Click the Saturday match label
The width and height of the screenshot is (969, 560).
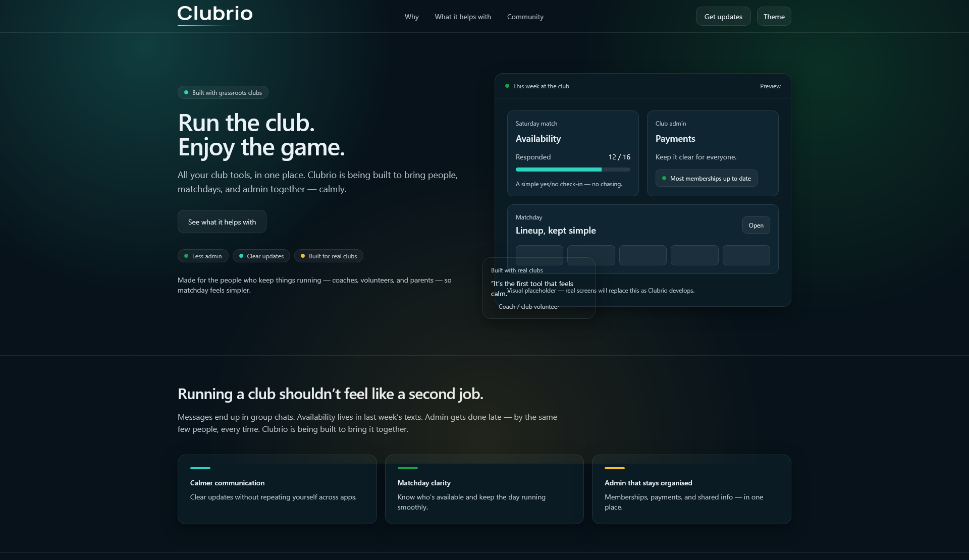[x=536, y=124]
